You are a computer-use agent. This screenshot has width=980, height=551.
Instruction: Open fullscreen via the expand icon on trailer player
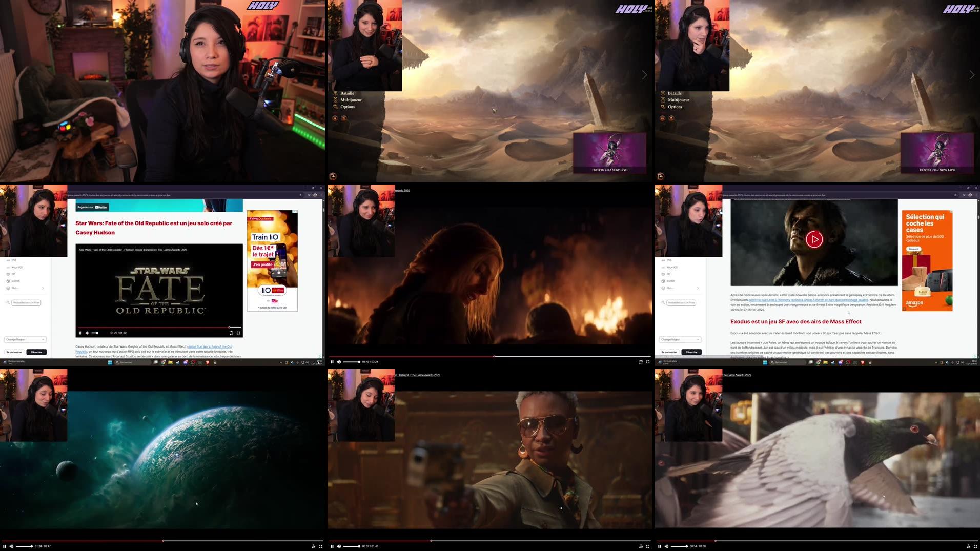point(238,333)
